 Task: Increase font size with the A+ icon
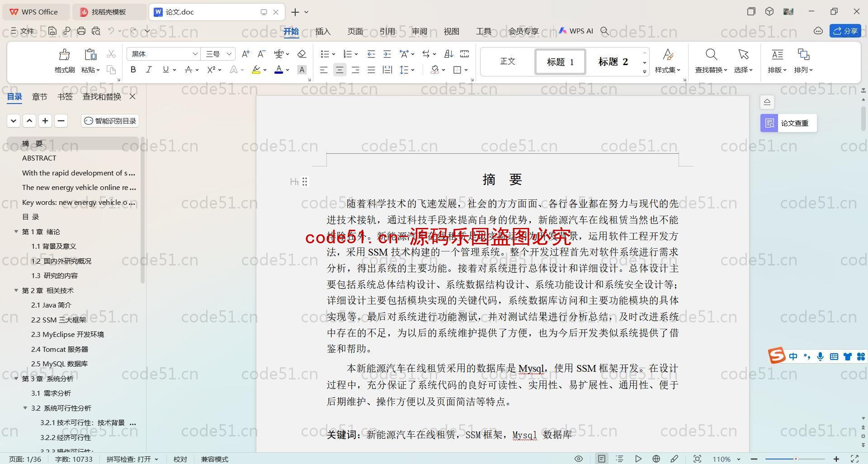tap(245, 54)
